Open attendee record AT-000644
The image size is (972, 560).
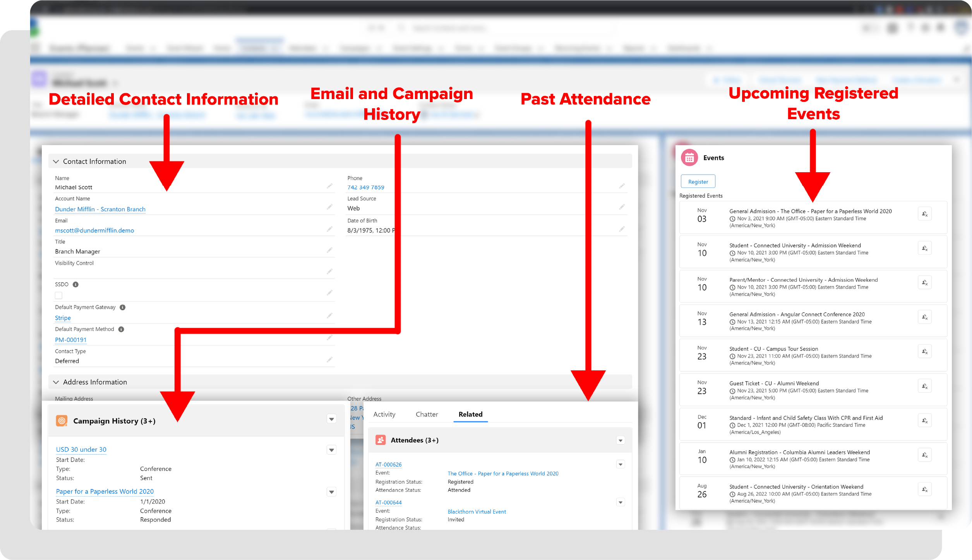pyautogui.click(x=389, y=502)
